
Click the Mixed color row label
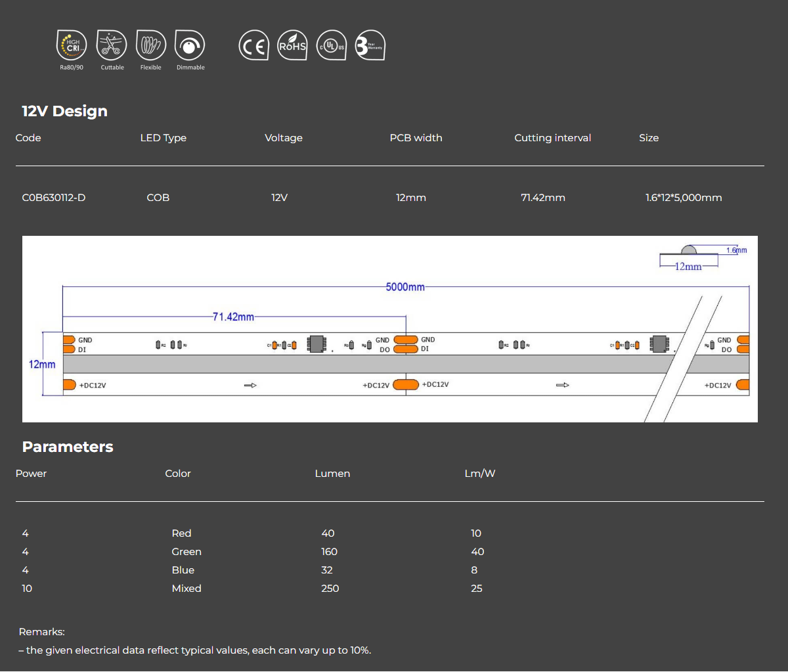[186, 589]
